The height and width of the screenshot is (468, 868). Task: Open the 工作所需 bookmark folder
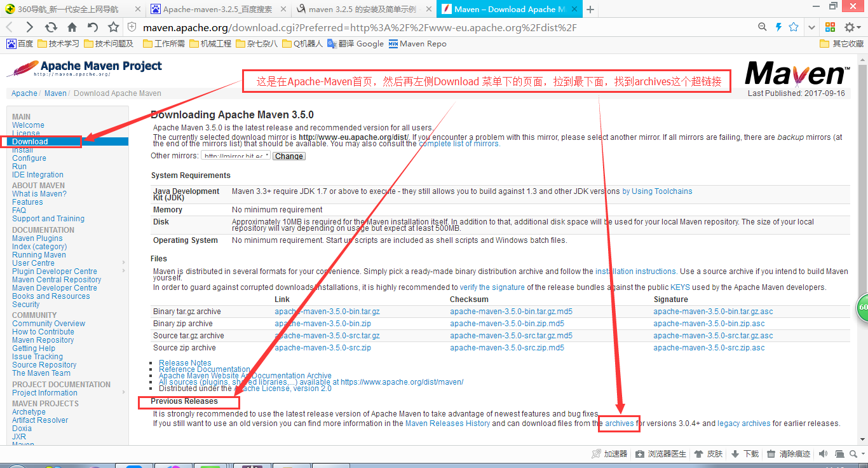click(x=164, y=44)
